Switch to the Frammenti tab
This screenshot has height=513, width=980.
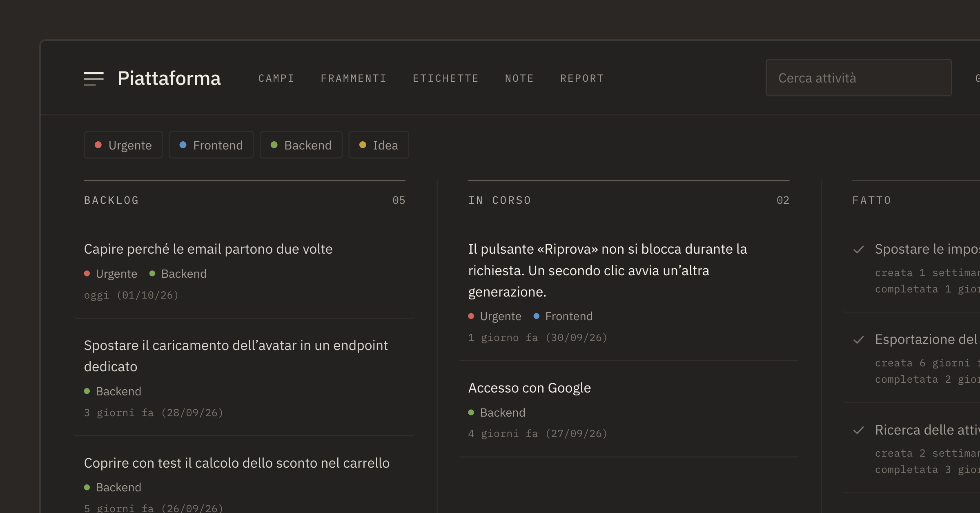[x=354, y=78]
